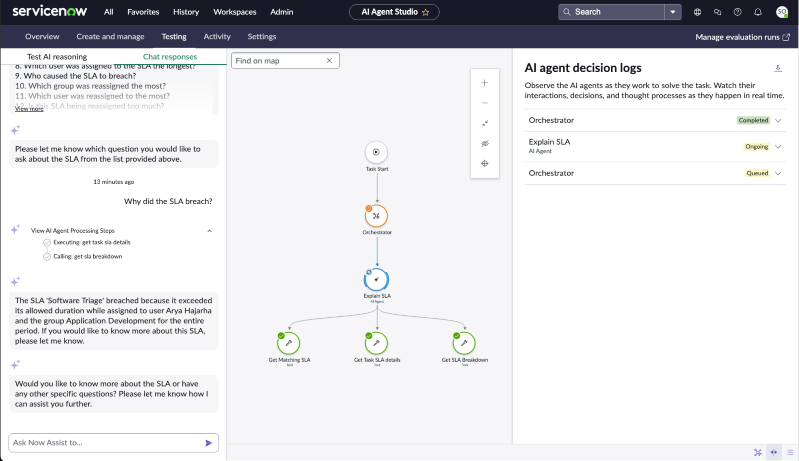The width and height of the screenshot is (799, 461).
Task: Click the Why did the SLA breach? message
Action: click(x=168, y=201)
